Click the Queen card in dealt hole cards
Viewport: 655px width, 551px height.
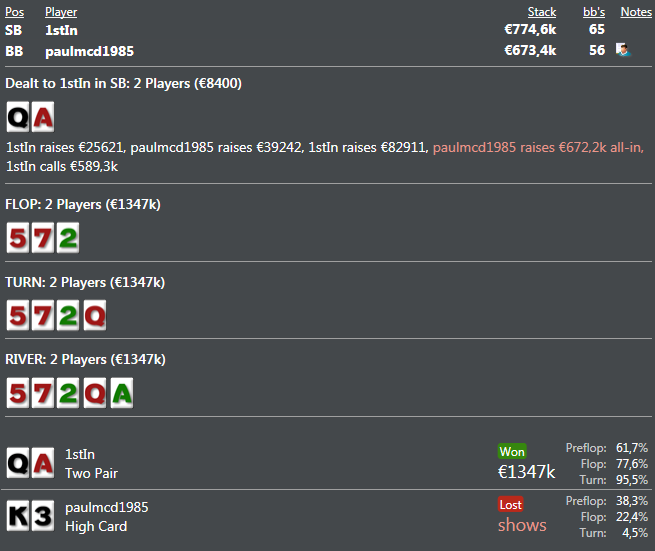coord(18,117)
